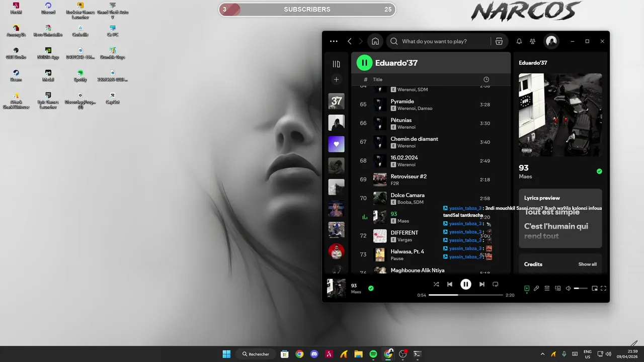
Task: Pause Eduardo'37 playlist with green header button
Action: pos(364,63)
